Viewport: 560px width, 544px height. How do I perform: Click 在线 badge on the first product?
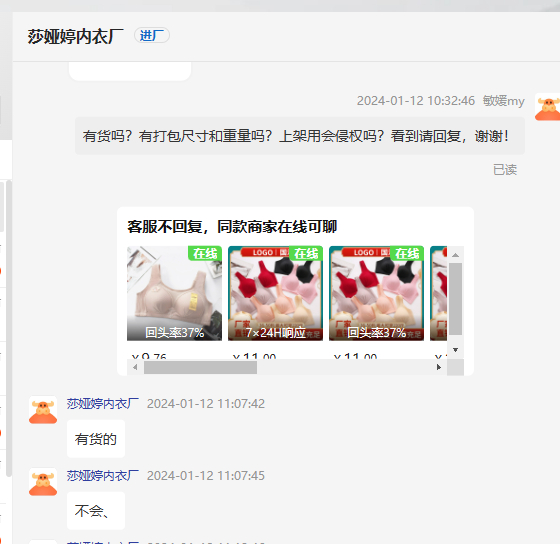click(x=205, y=253)
